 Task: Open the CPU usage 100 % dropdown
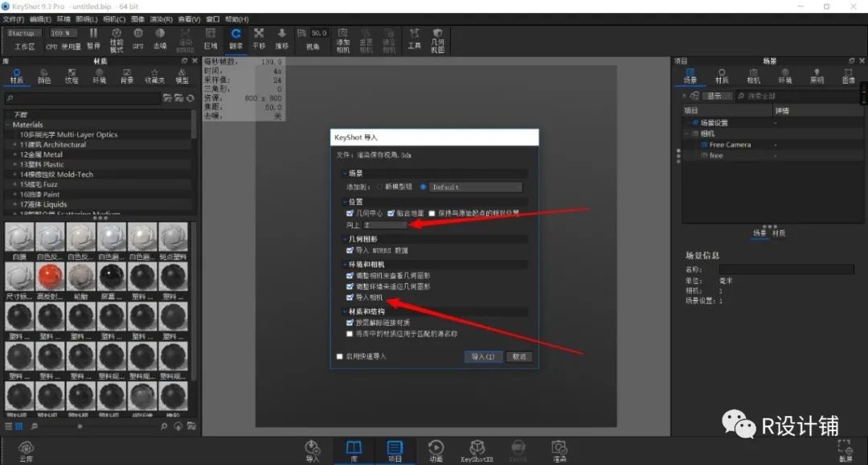tap(63, 33)
